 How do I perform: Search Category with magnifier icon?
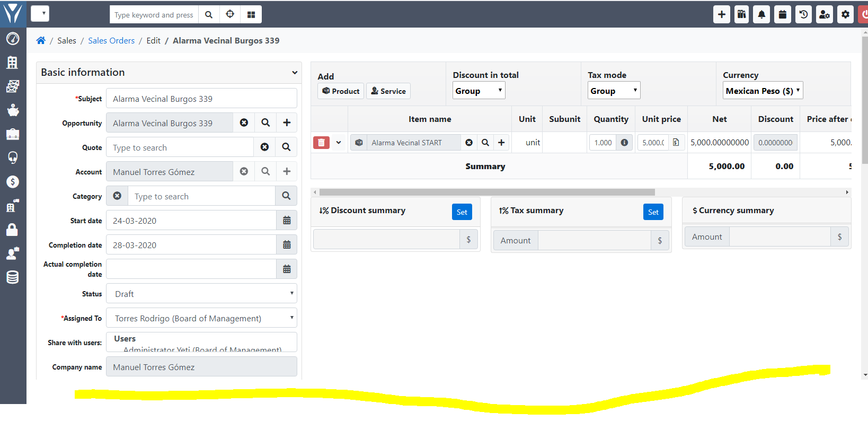(286, 196)
